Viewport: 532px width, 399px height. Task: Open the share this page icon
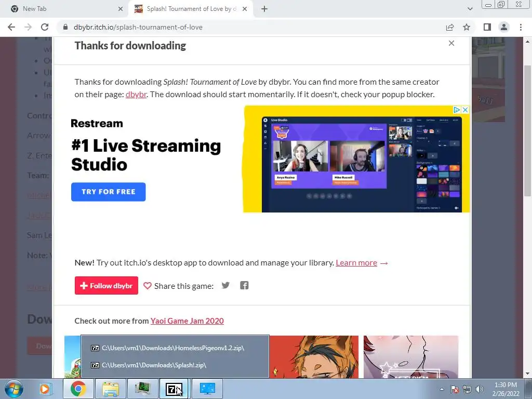pos(450,27)
